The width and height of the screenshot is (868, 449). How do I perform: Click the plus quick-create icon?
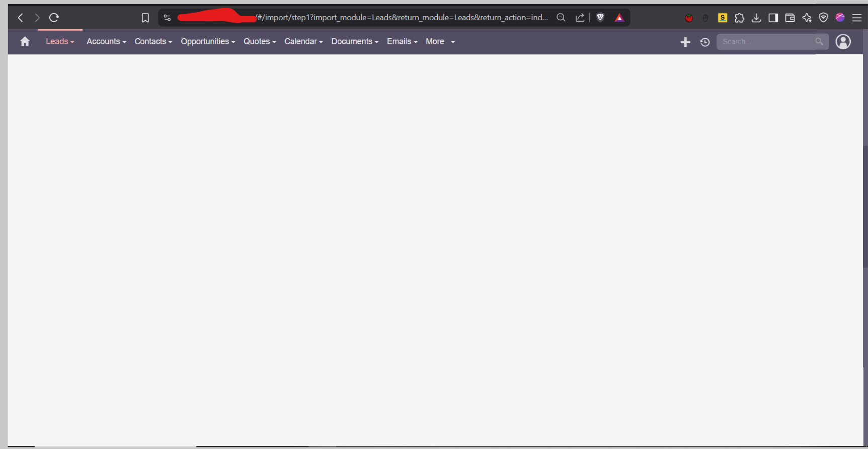(x=685, y=42)
